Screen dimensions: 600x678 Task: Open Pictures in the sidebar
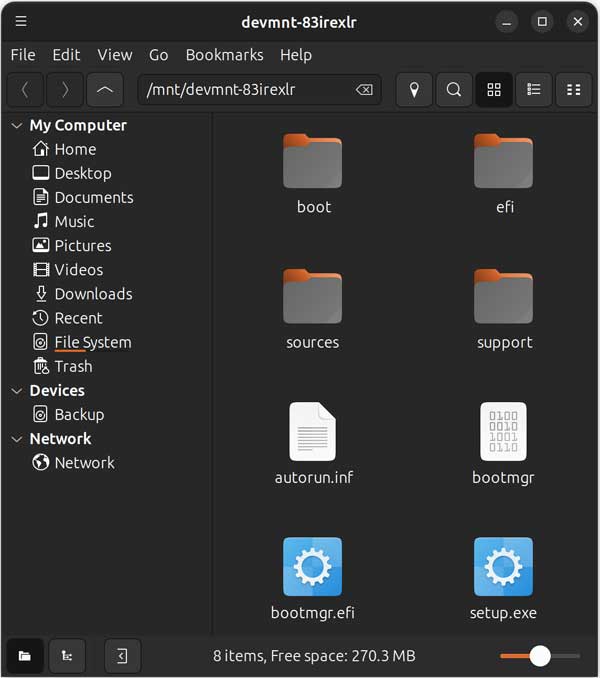(x=72, y=246)
